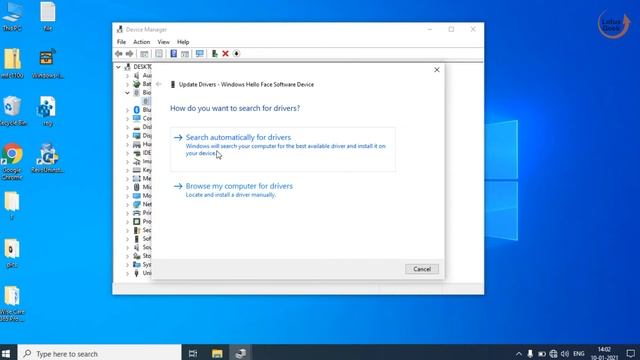Collapse the Biometric devices chevron
640x360 pixels.
127,93
